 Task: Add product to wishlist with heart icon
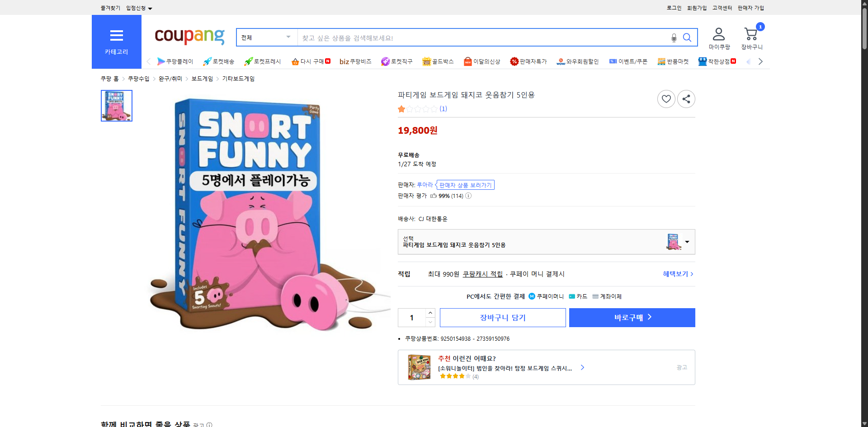666,99
